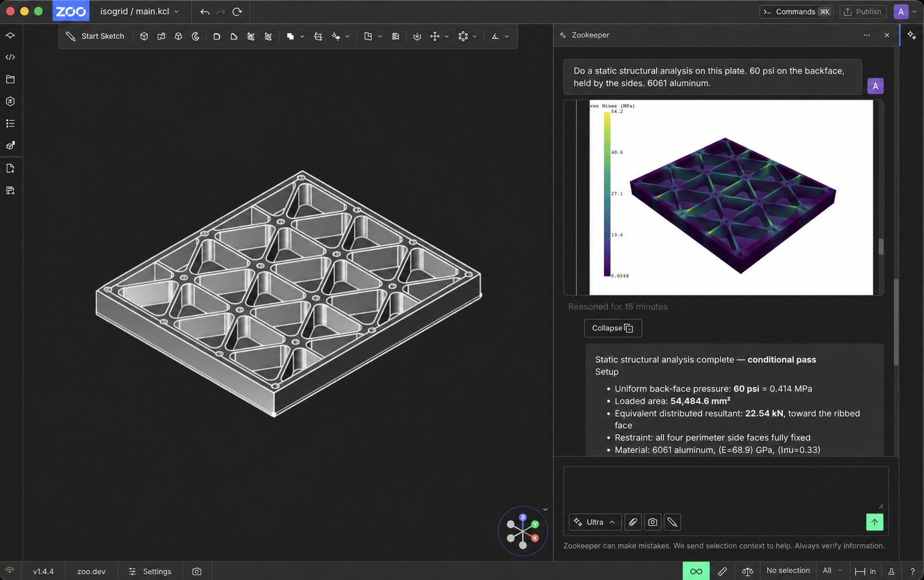Click the Zookeeper chat scrollbar

[x=896, y=322]
